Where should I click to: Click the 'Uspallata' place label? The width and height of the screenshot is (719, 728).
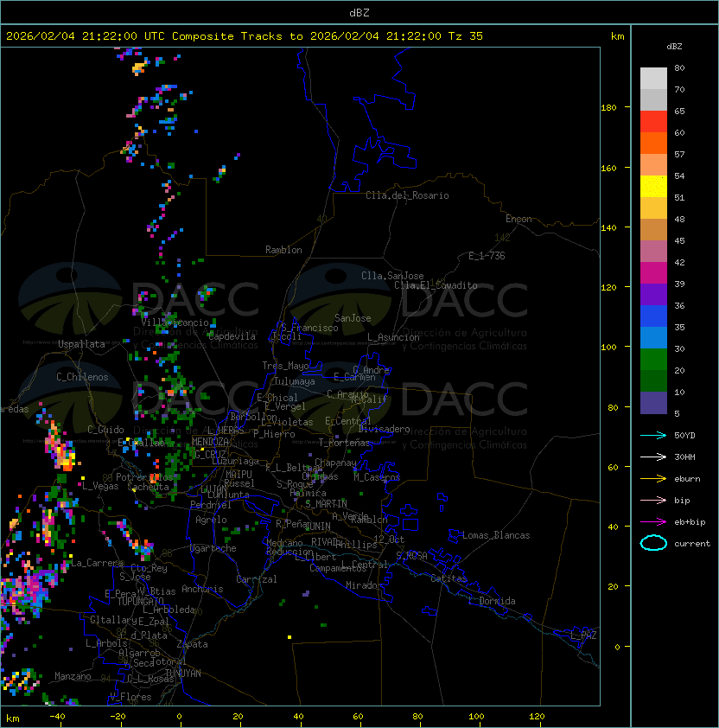(x=81, y=344)
